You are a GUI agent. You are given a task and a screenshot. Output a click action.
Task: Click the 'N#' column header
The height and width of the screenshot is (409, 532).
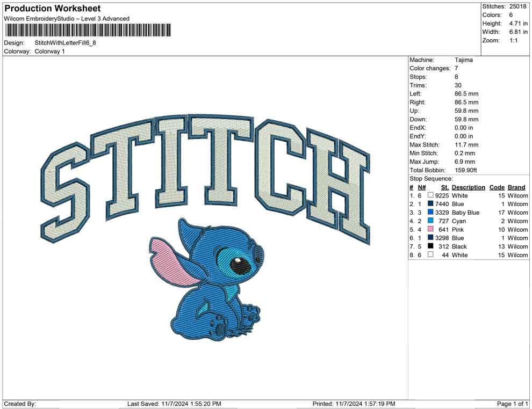[422, 187]
